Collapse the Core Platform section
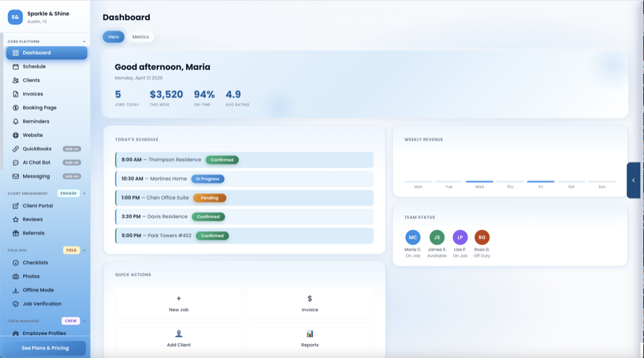The height and width of the screenshot is (358, 644). point(84,42)
